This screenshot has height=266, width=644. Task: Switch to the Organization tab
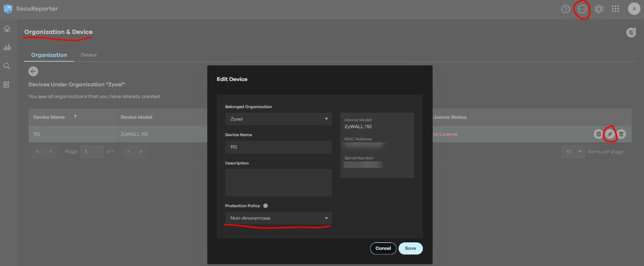pyautogui.click(x=49, y=55)
